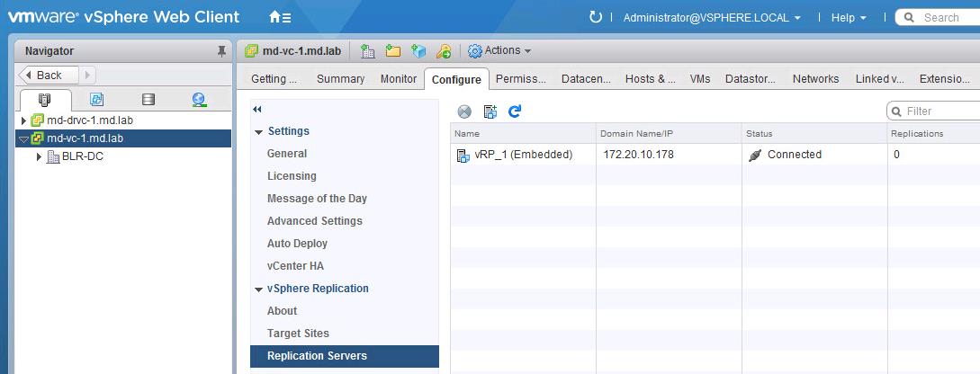This screenshot has width=980, height=374.
Task: Sort by Replications column header
Action: [934, 134]
